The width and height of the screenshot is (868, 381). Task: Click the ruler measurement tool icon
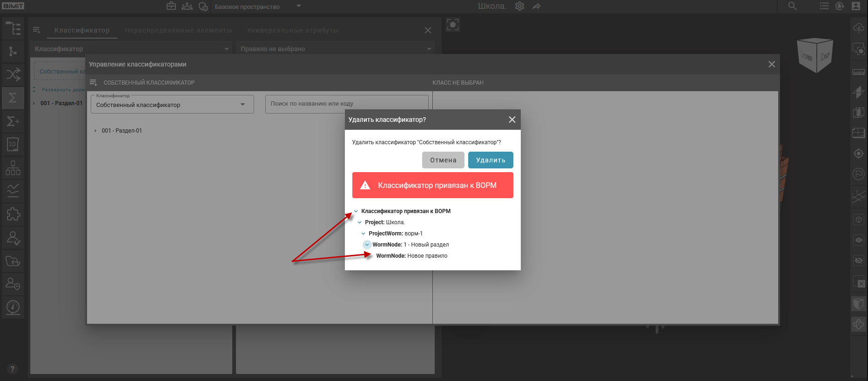tap(858, 72)
